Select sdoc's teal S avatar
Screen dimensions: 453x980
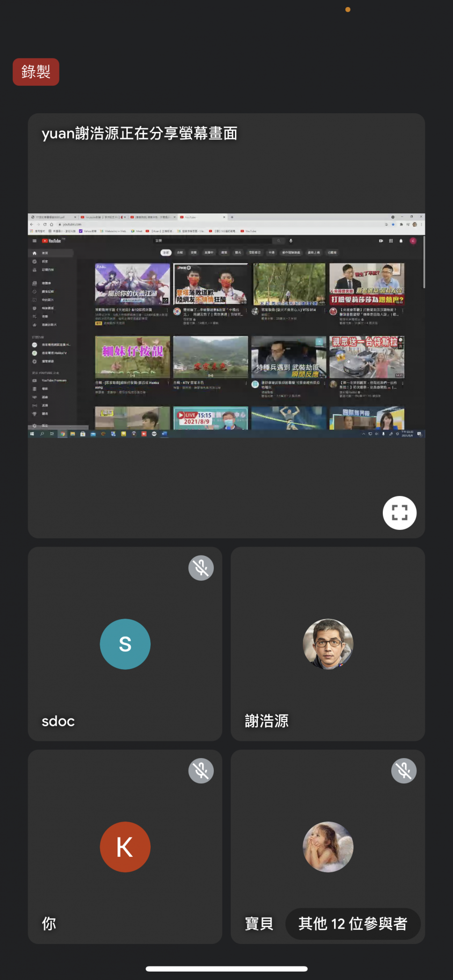(x=125, y=644)
